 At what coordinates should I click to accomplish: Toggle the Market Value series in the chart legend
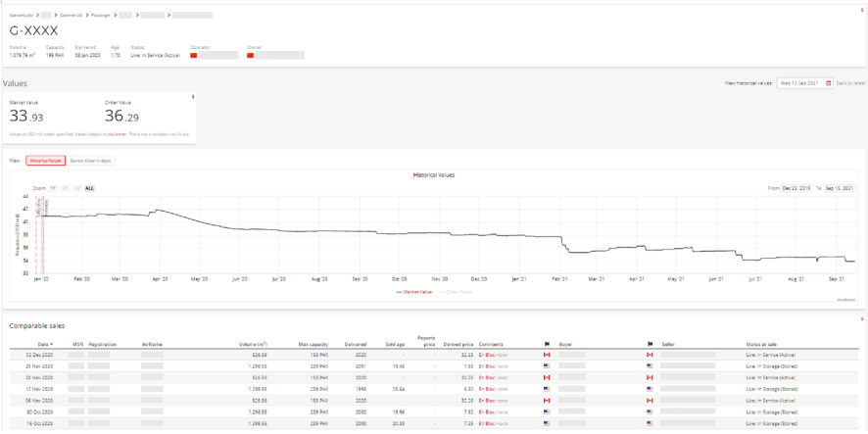414,292
